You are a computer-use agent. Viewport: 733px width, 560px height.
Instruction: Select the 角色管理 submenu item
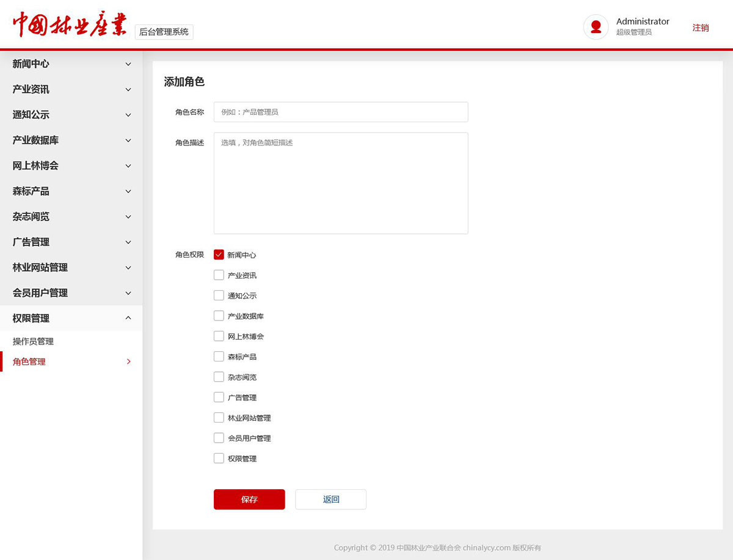coord(71,362)
